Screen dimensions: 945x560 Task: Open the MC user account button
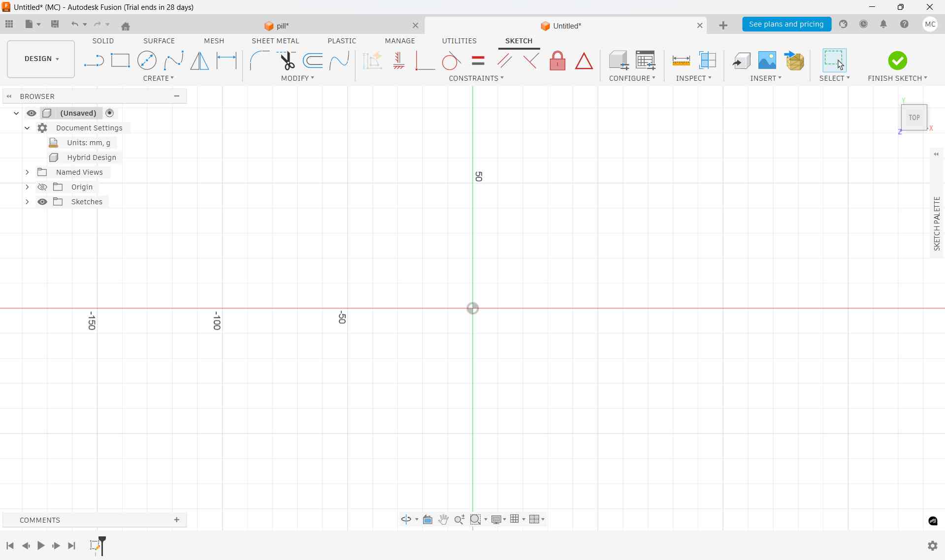tap(930, 24)
